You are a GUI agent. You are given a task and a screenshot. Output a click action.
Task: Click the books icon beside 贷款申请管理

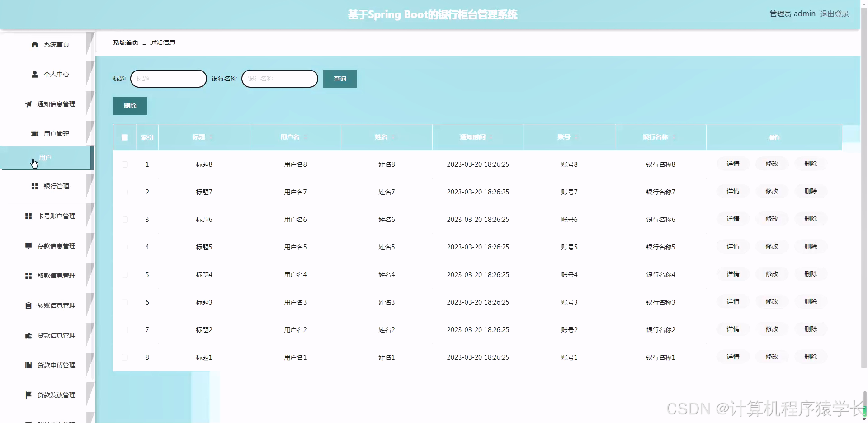28,365
